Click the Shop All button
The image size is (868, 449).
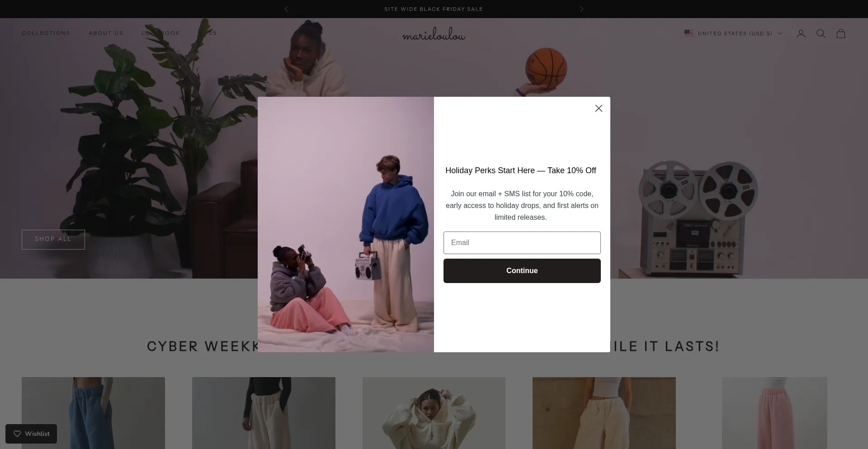click(x=53, y=239)
